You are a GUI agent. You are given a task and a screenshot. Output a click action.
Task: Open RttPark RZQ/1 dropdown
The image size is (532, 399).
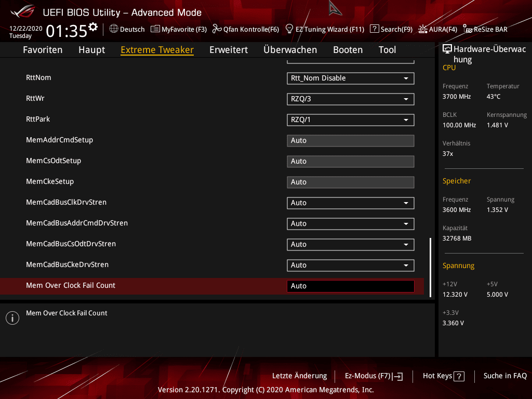[351, 120]
